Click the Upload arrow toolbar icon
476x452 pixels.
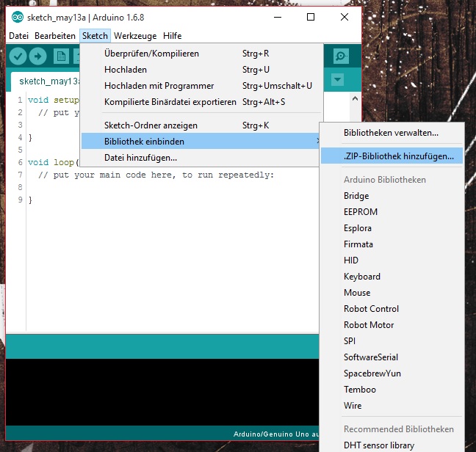(x=37, y=56)
